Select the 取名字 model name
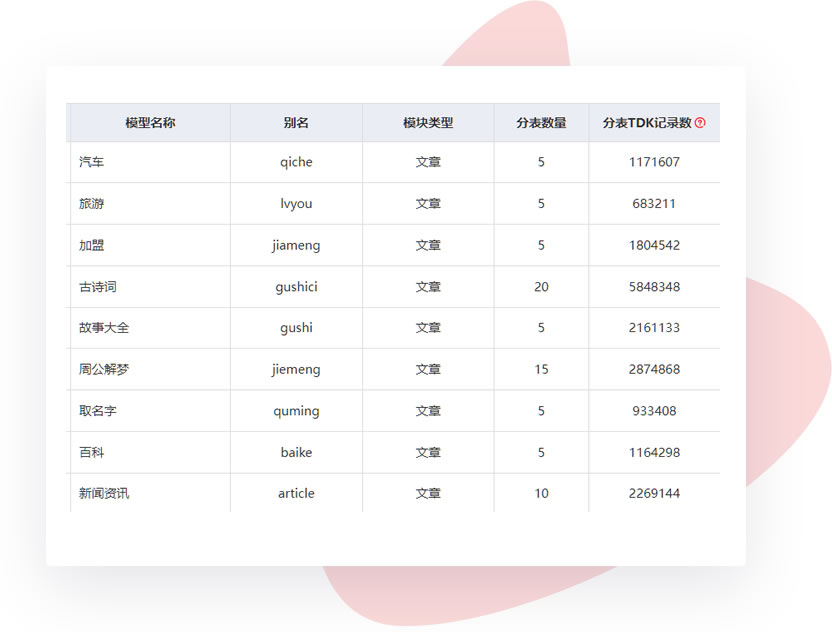Image resolution: width=832 pixels, height=632 pixels. coord(98,411)
